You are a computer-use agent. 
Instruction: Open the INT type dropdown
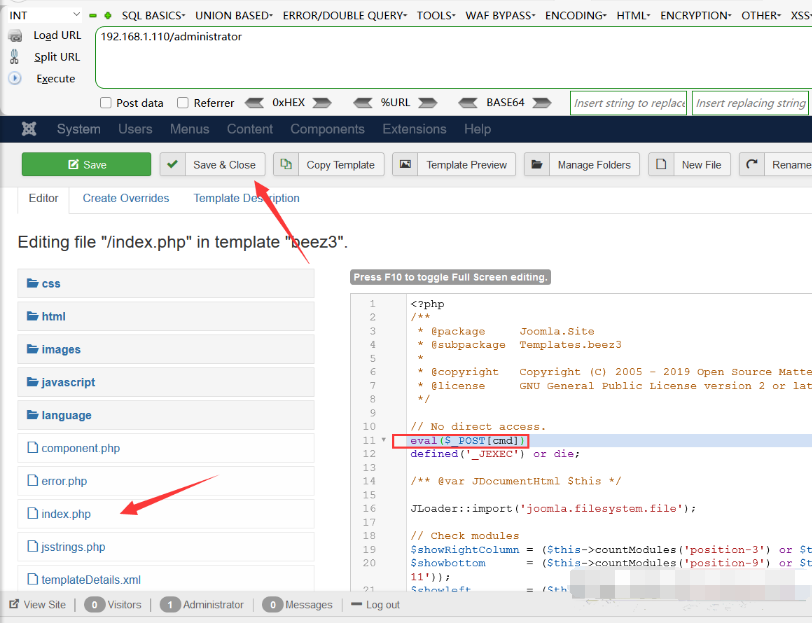44,15
